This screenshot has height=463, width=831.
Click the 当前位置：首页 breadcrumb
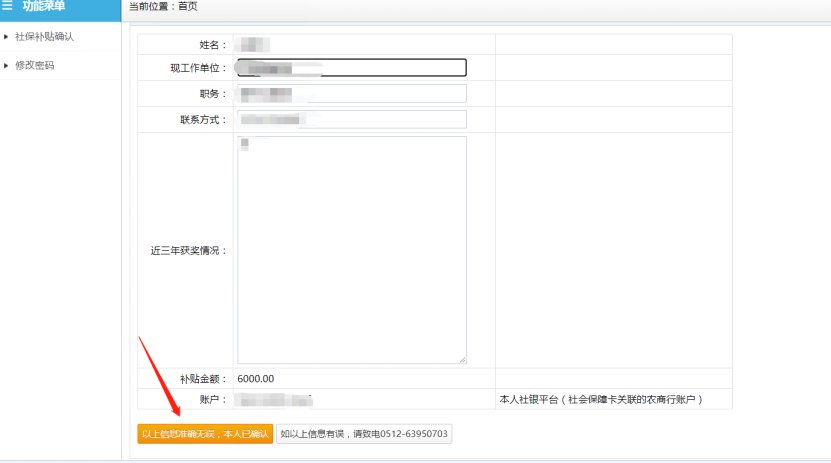click(x=163, y=7)
